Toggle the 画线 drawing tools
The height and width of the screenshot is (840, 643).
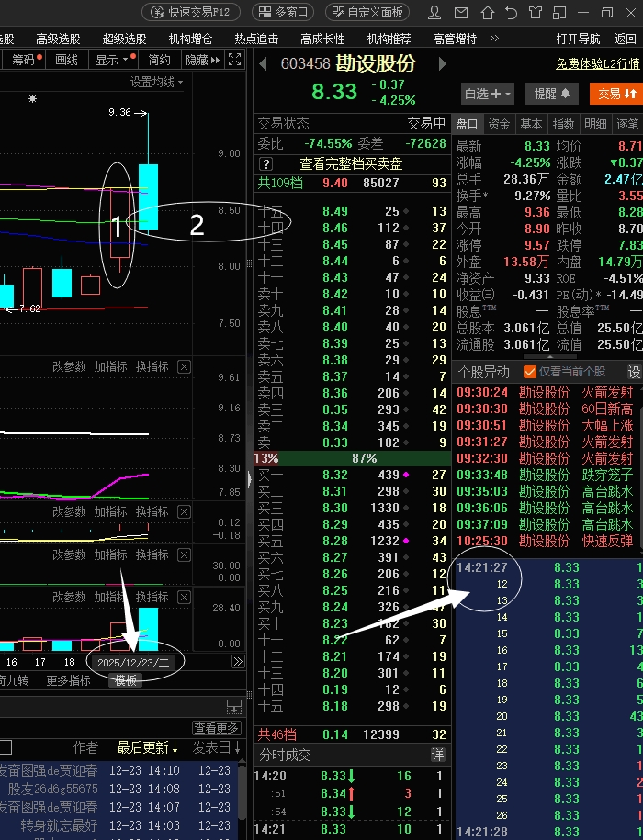coord(66,60)
